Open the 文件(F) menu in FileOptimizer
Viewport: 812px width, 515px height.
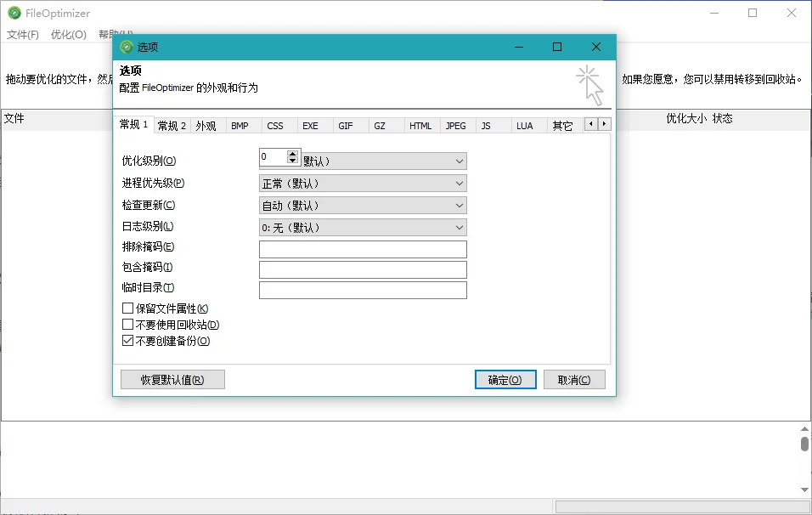(x=23, y=35)
